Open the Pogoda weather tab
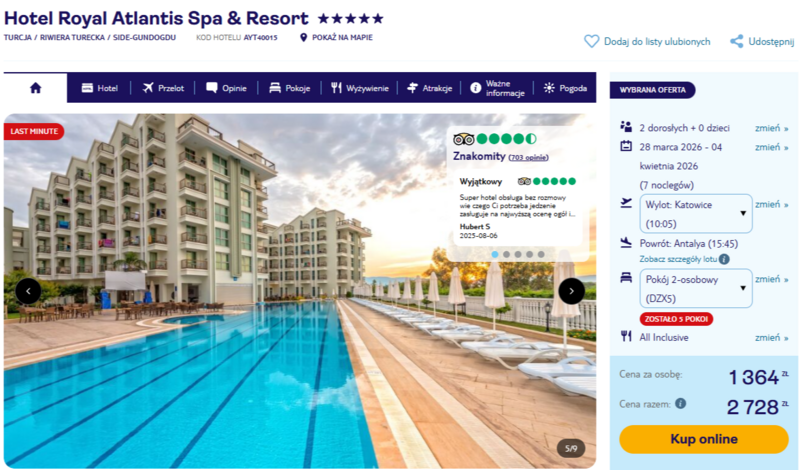The image size is (800, 470). [x=565, y=88]
